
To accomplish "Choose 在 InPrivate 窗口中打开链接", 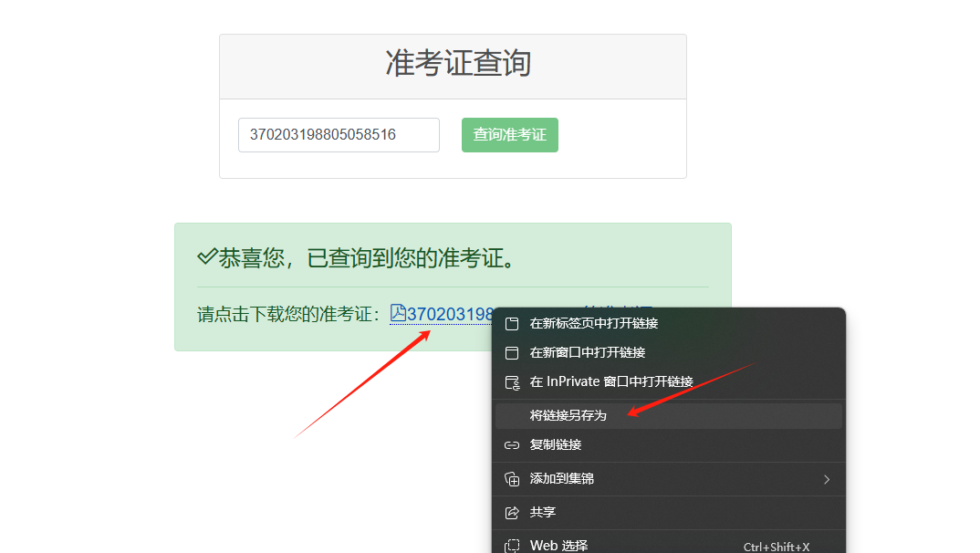I will click(669, 381).
